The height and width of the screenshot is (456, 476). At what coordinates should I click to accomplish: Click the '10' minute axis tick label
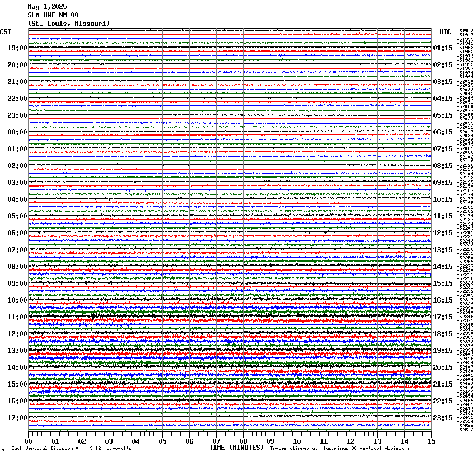pyautogui.click(x=297, y=441)
